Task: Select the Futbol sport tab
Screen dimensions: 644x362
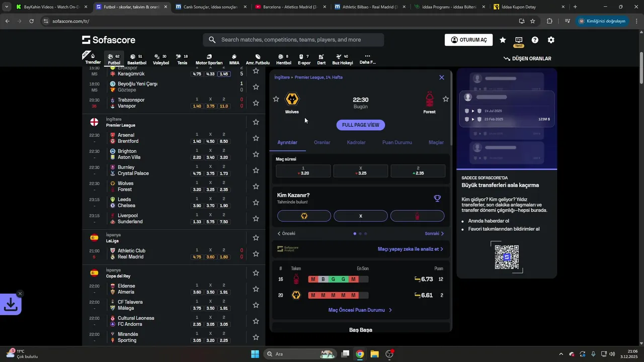Action: (x=114, y=59)
